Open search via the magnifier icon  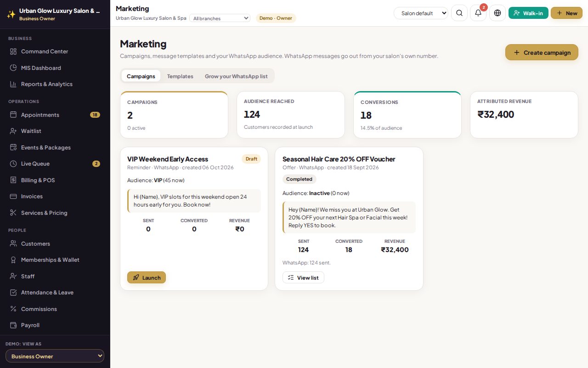click(x=459, y=13)
